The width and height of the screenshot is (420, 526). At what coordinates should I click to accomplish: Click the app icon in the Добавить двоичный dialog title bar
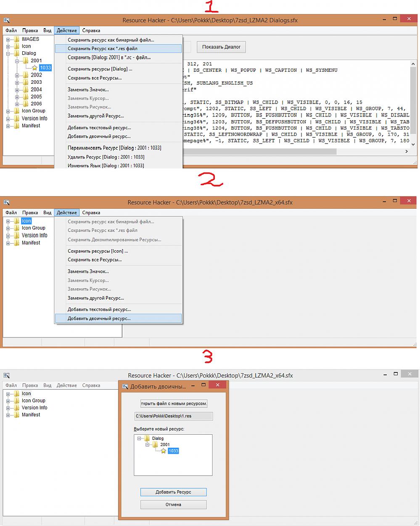[125, 386]
